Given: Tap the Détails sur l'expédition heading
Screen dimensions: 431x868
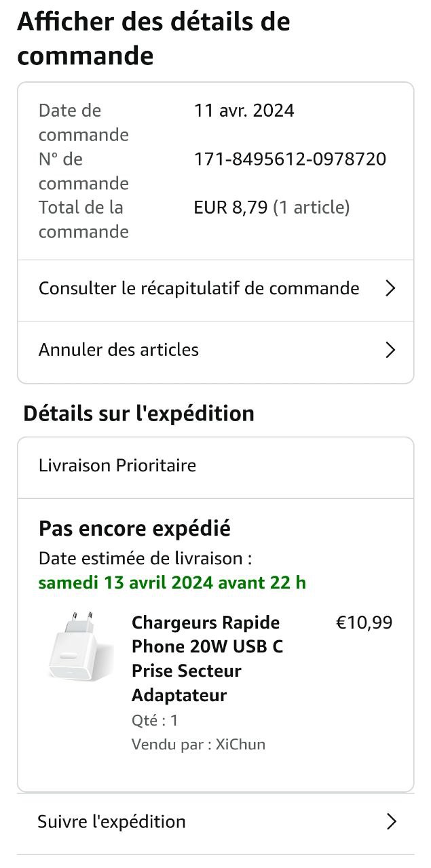Looking at the screenshot, I should 138,414.
